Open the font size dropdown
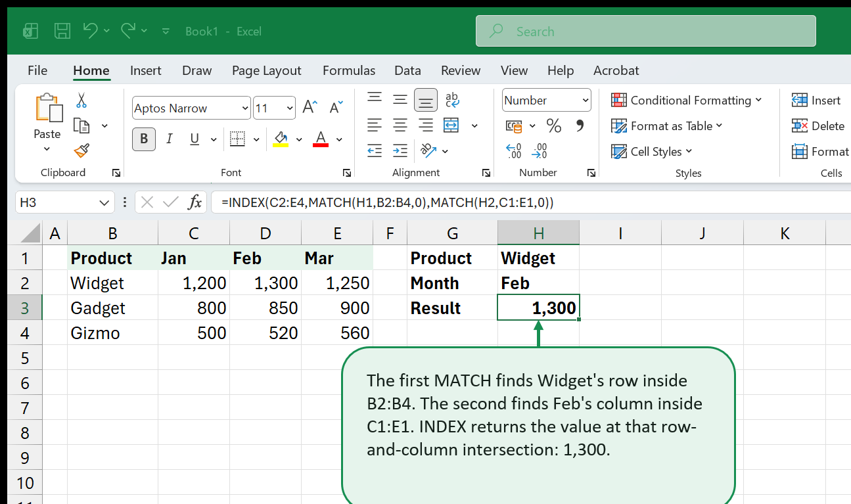 coord(290,108)
